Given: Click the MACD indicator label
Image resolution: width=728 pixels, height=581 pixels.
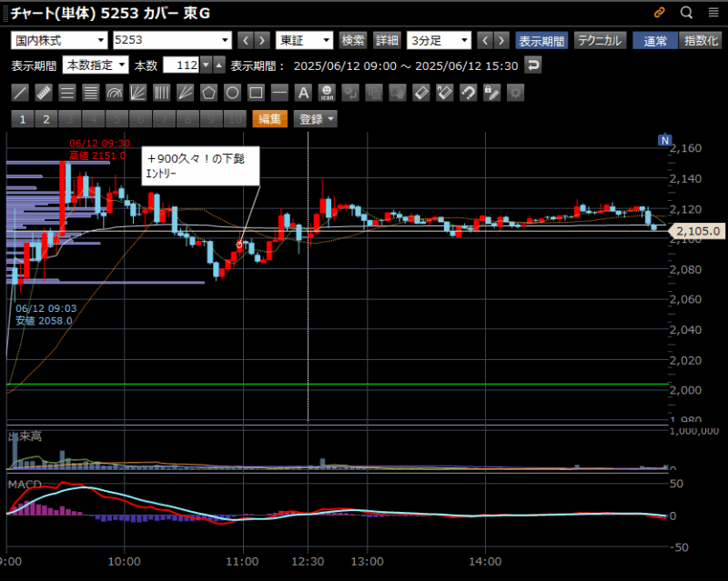Looking at the screenshot, I should pyautogui.click(x=25, y=485).
